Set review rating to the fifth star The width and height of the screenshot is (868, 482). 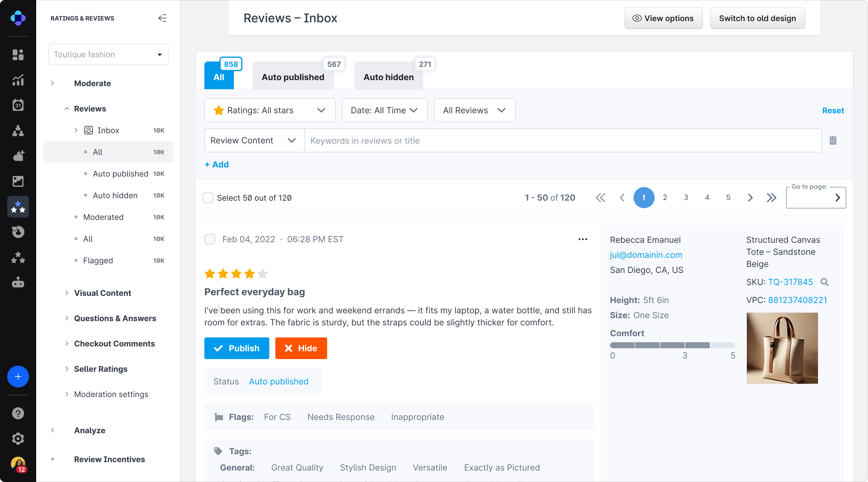(x=263, y=274)
